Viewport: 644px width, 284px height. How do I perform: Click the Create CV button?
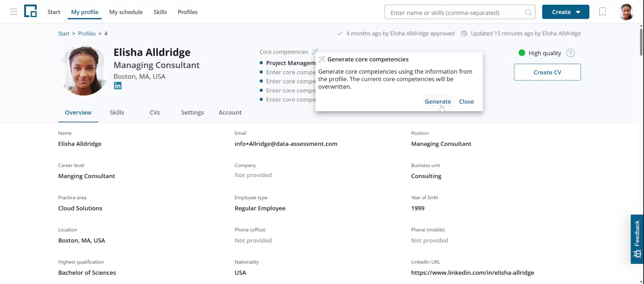point(547,72)
